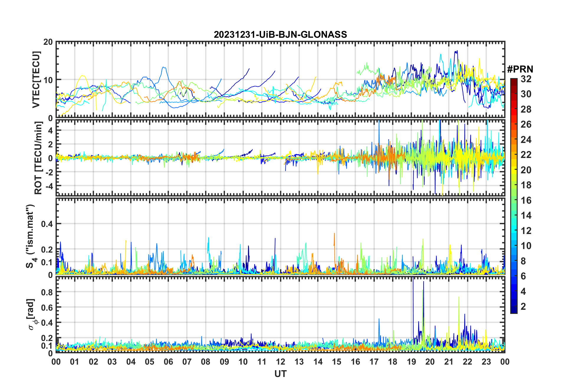This screenshot has height=392, width=561.
Task: Click colorbar tick label 30
Action: click(x=526, y=94)
